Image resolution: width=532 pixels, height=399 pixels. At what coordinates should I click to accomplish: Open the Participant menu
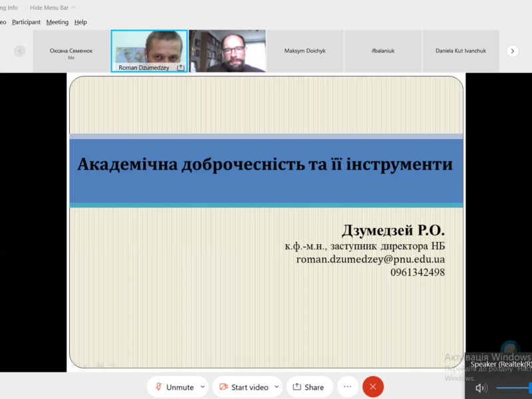point(26,22)
